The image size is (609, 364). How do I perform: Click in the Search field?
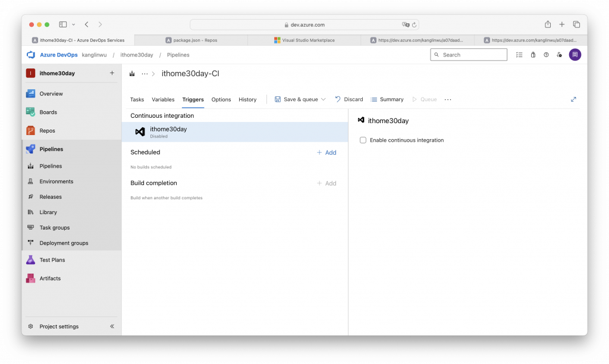[x=469, y=55]
